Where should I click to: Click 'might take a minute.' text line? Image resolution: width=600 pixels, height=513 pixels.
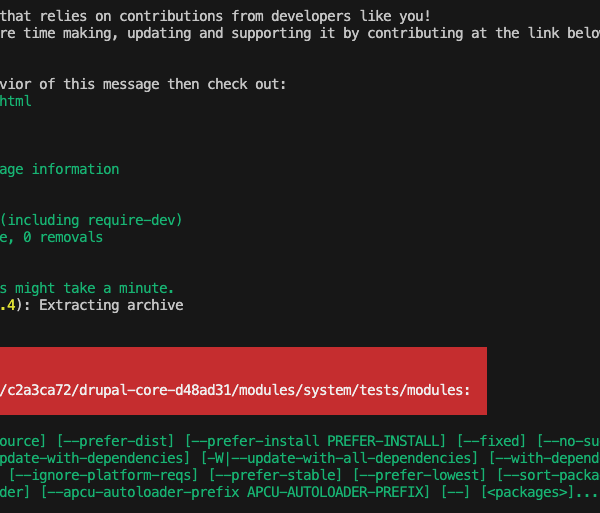(94, 288)
